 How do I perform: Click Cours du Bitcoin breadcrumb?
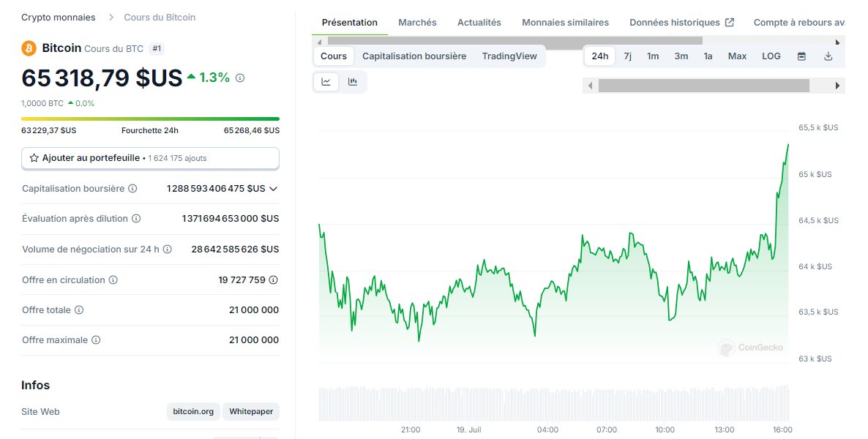coord(160,17)
